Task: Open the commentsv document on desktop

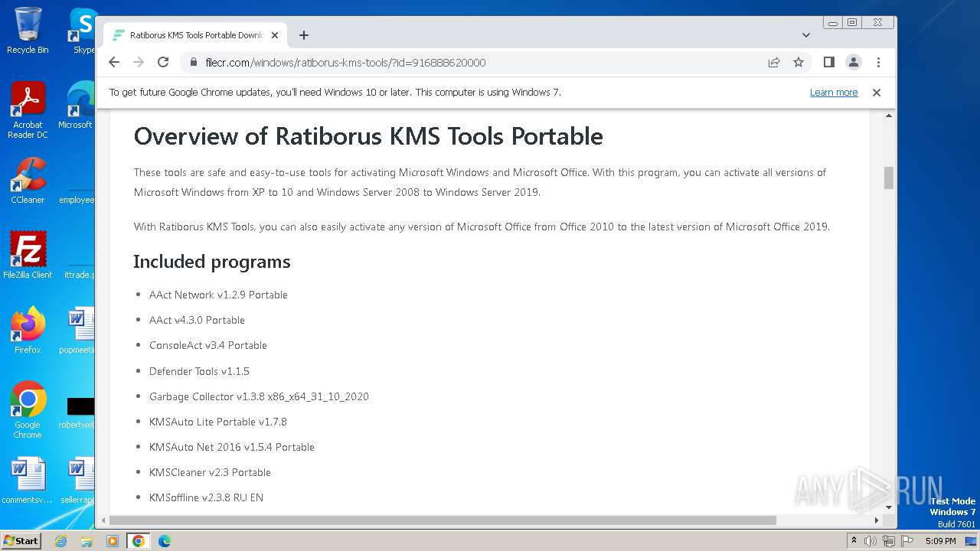Action: click(28, 481)
